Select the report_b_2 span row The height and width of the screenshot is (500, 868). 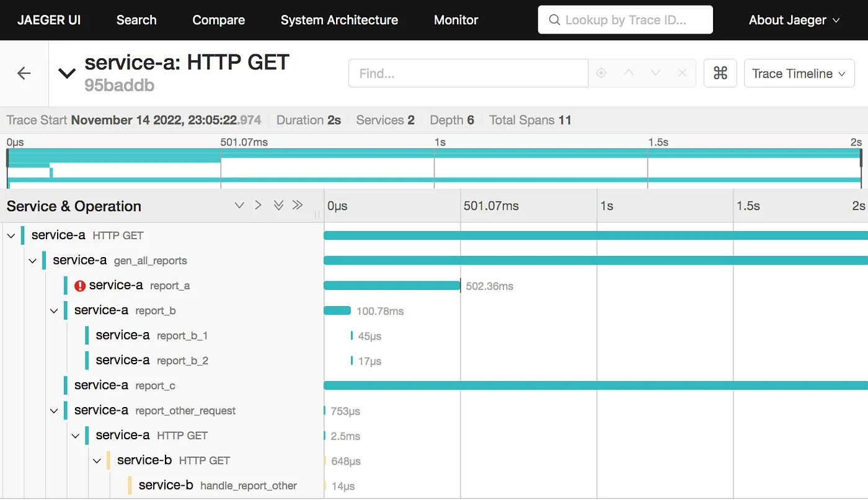pyautogui.click(x=162, y=360)
